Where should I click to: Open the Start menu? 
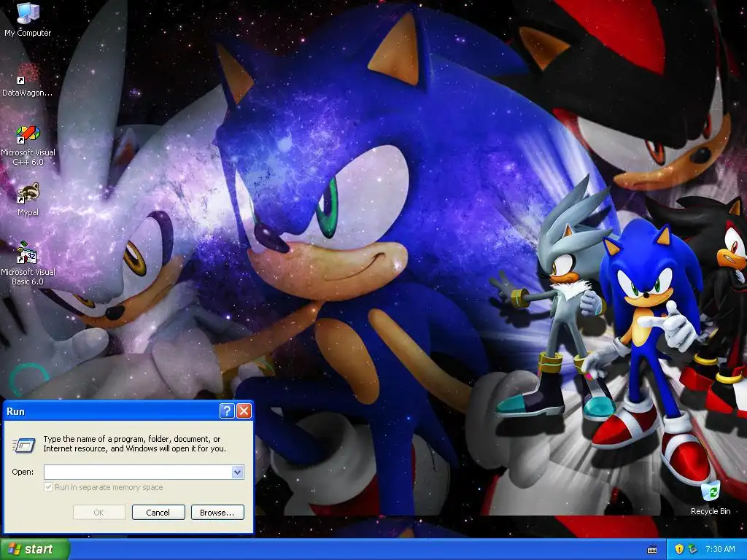34,549
